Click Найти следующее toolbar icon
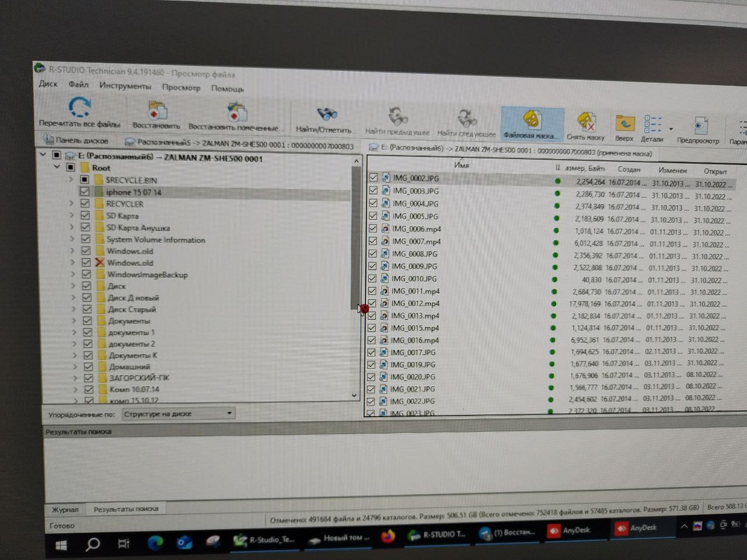Screen dimensions: 747x560 [467, 118]
